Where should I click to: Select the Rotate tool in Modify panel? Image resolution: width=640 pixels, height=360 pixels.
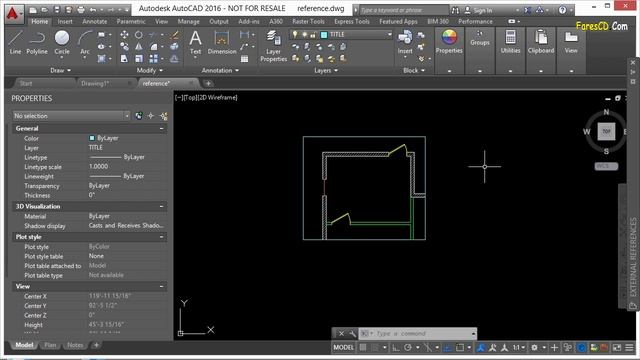pyautogui.click(x=139, y=35)
